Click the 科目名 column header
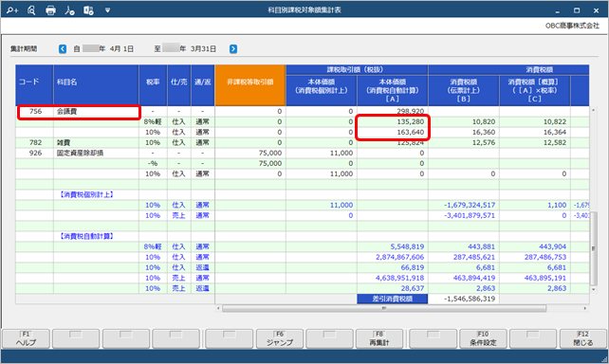Image resolution: width=609 pixels, height=364 pixels. pos(96,85)
